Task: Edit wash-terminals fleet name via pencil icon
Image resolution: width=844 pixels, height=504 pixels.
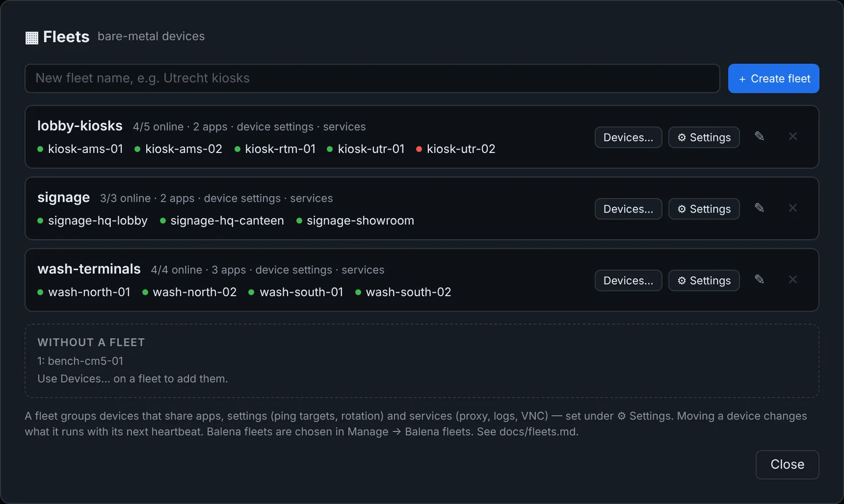Action: (x=759, y=280)
